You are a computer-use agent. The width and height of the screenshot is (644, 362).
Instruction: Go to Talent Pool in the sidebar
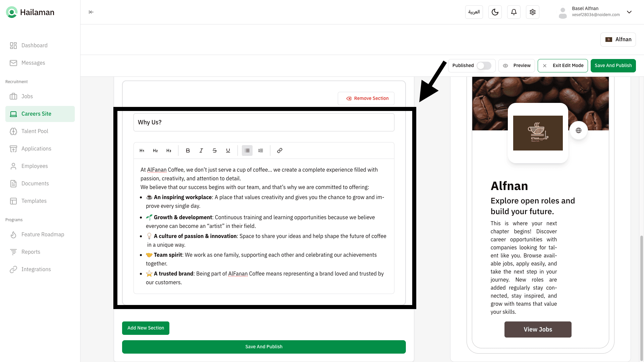(35, 131)
